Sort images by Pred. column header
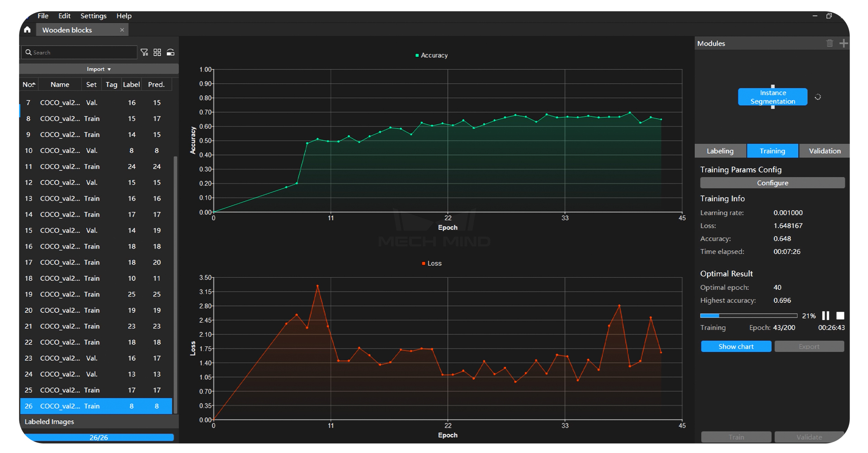868x453 pixels. tap(156, 85)
